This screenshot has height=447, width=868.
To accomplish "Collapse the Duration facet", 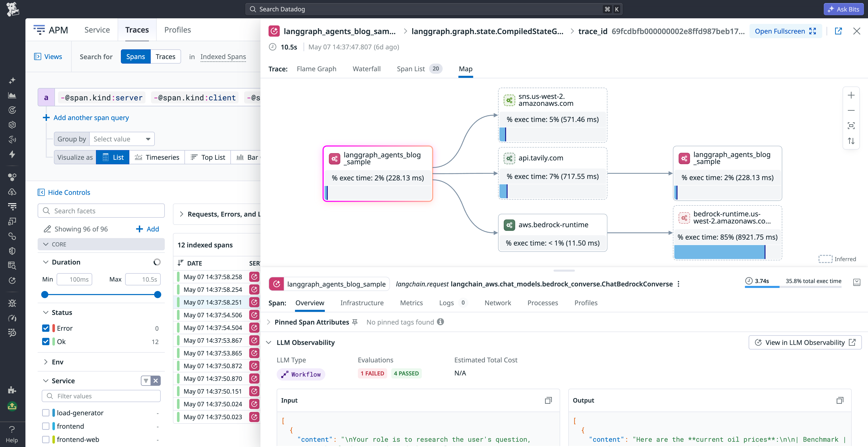I will [46, 262].
